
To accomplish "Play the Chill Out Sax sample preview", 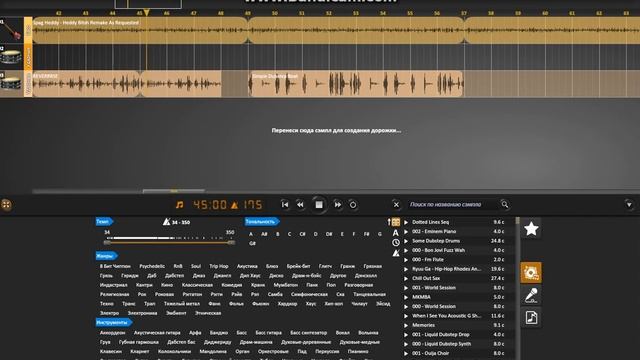I will 406,279.
